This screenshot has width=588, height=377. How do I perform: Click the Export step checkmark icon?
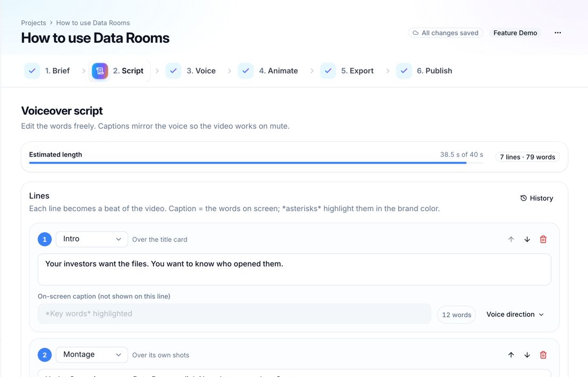(x=328, y=71)
